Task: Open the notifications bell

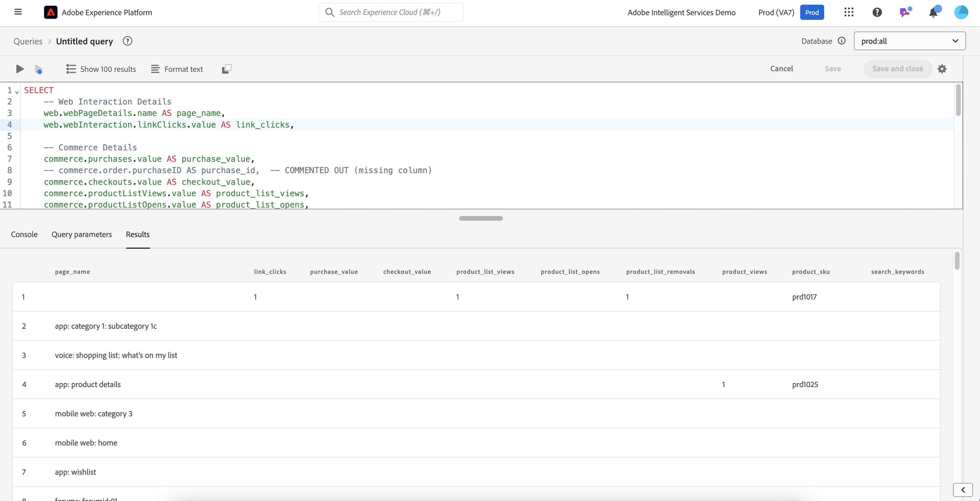Action: pyautogui.click(x=933, y=13)
